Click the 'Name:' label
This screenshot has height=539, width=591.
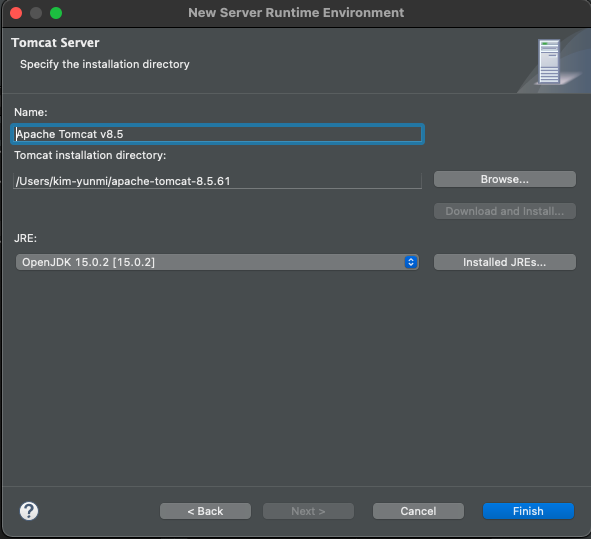[31, 112]
